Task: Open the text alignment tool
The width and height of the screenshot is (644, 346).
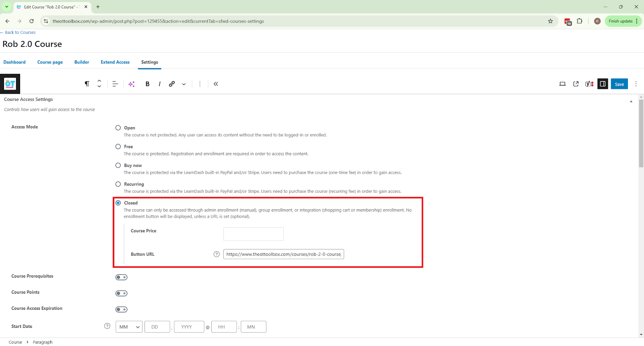Action: pyautogui.click(x=115, y=84)
